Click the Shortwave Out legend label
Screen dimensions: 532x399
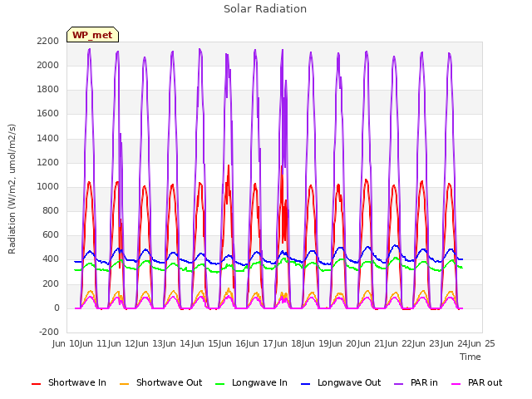169,382
